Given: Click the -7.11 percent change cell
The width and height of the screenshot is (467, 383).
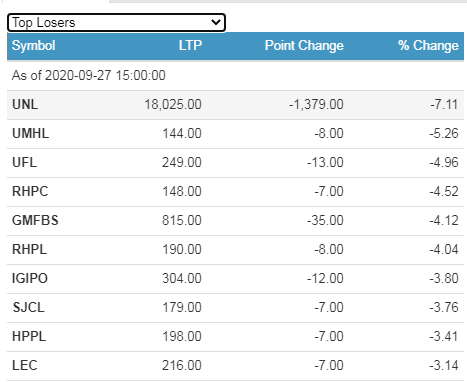Looking at the screenshot, I should [444, 104].
